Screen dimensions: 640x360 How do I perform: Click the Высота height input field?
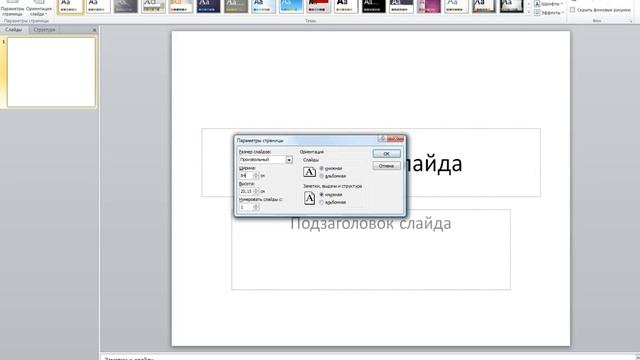pyautogui.click(x=246, y=191)
